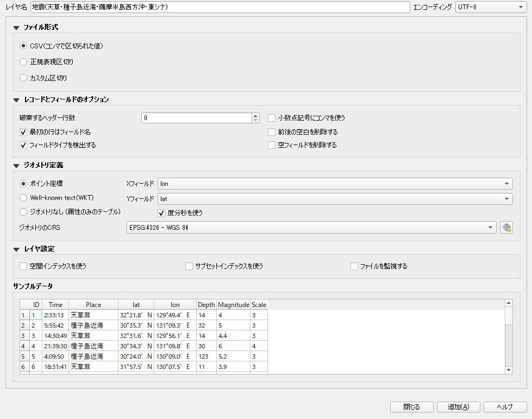Disable the 度分秒を使う checkbox
Viewport: 532px width, 419px height.
[x=161, y=213]
